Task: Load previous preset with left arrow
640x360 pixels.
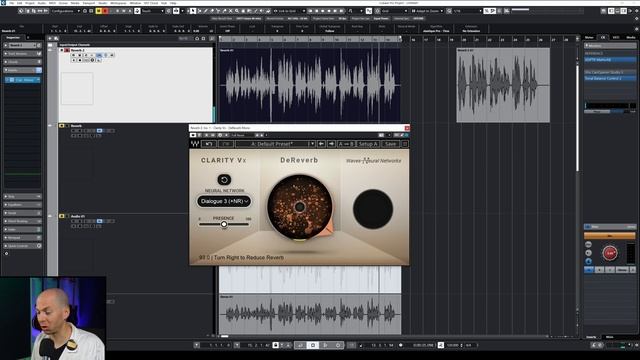Action: coord(321,144)
